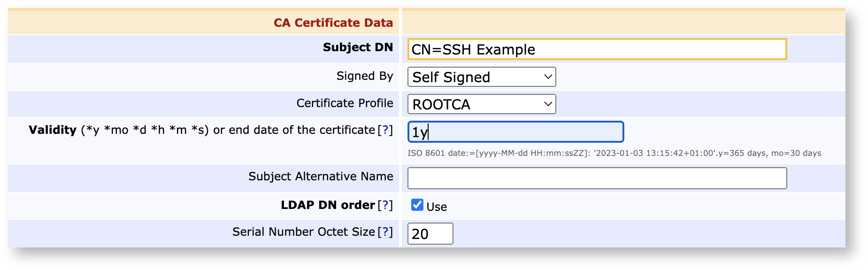
Task: Click the Certificate Profile label
Action: (x=345, y=103)
